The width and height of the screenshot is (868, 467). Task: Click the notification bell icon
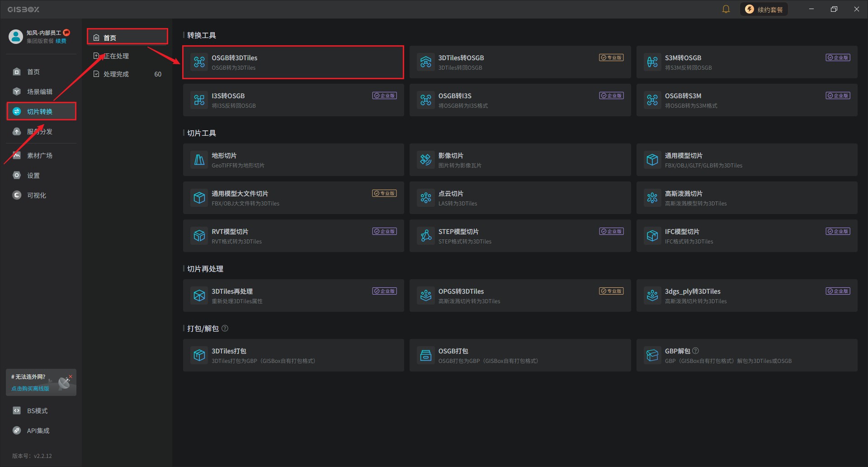click(x=726, y=9)
